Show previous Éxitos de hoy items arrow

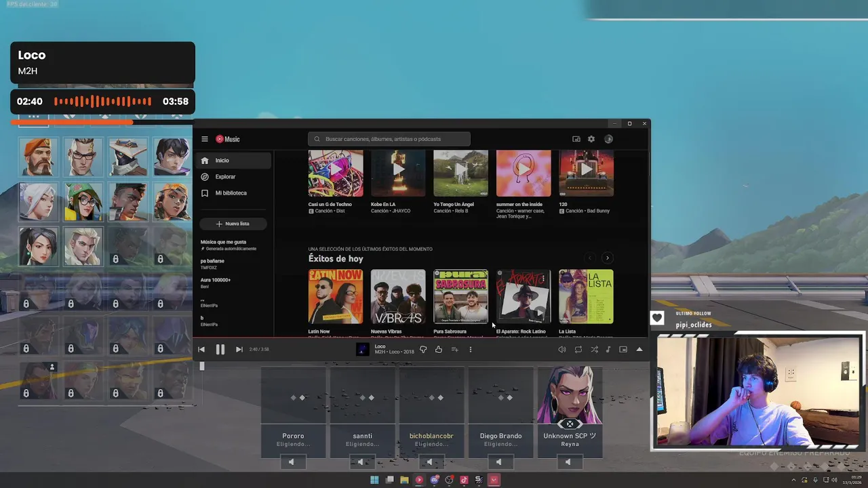pos(590,258)
